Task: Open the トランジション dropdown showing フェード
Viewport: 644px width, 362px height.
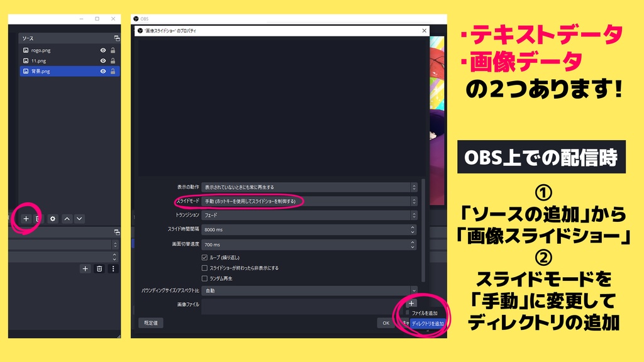Action: [309, 215]
